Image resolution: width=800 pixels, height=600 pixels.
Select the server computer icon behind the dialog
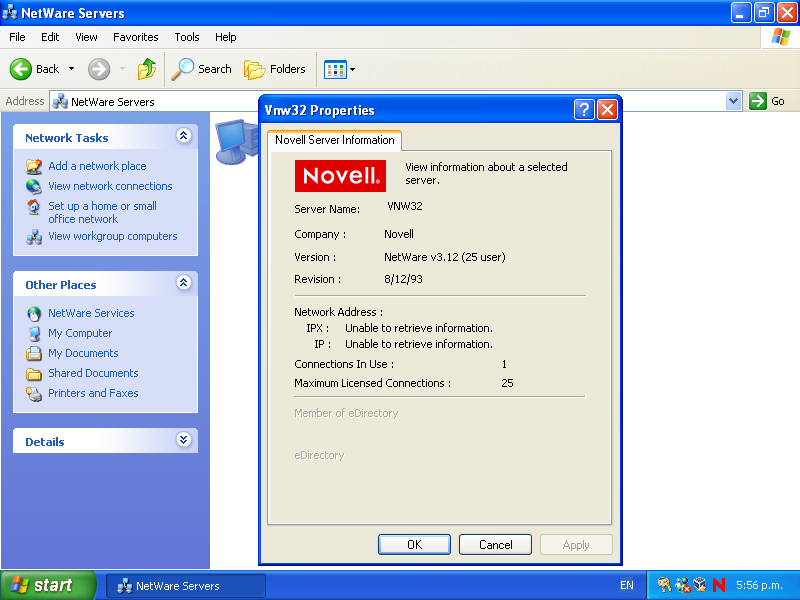click(237, 141)
